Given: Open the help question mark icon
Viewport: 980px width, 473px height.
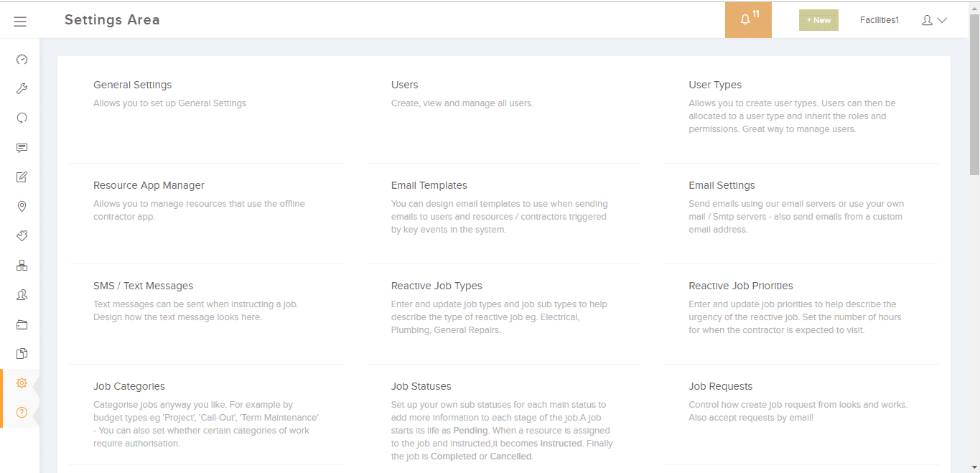Looking at the screenshot, I should [22, 413].
